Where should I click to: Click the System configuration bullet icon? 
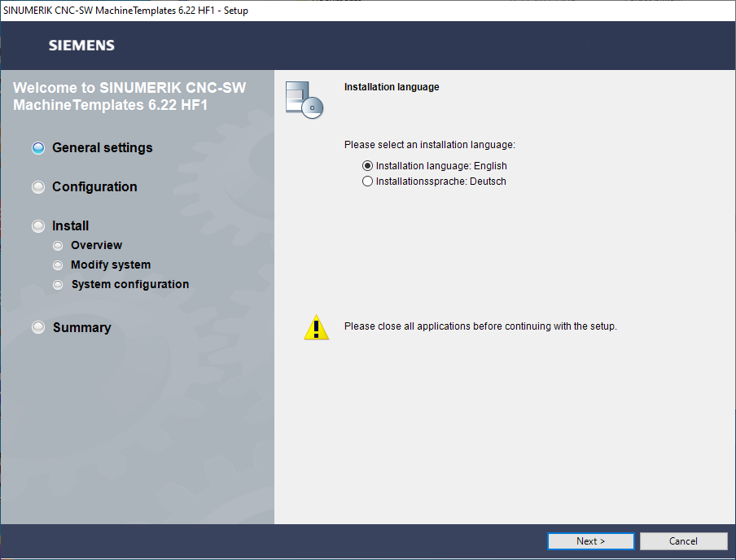(x=57, y=285)
